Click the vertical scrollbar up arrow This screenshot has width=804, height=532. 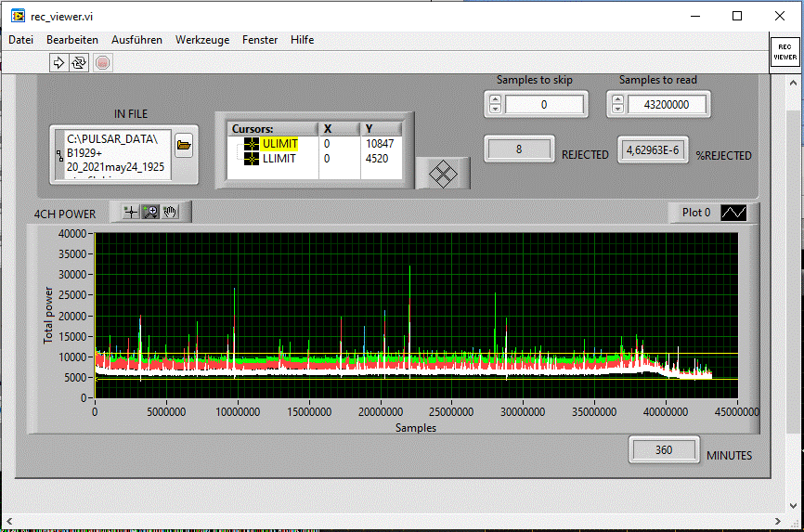click(793, 83)
